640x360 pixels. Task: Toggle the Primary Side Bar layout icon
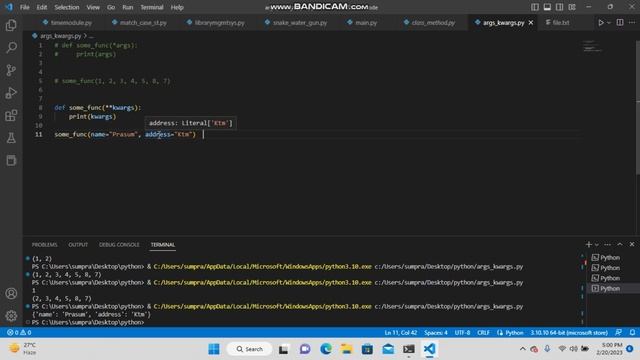(x=535, y=7)
